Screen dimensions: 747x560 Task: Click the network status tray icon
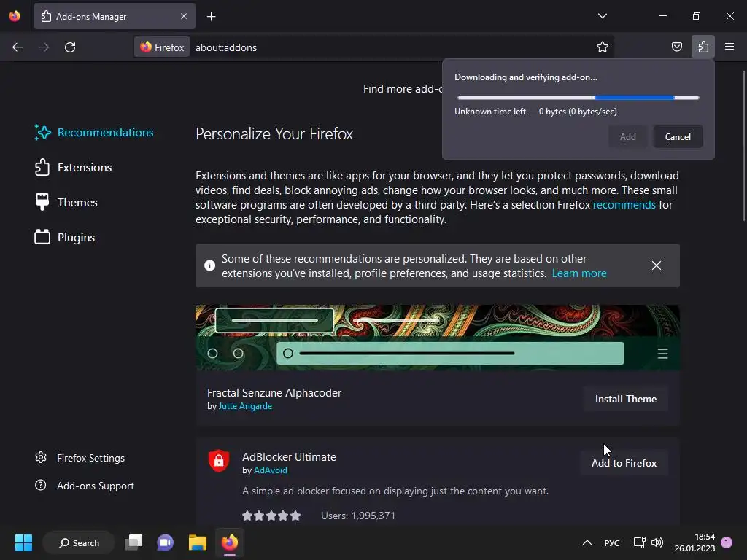click(x=639, y=542)
